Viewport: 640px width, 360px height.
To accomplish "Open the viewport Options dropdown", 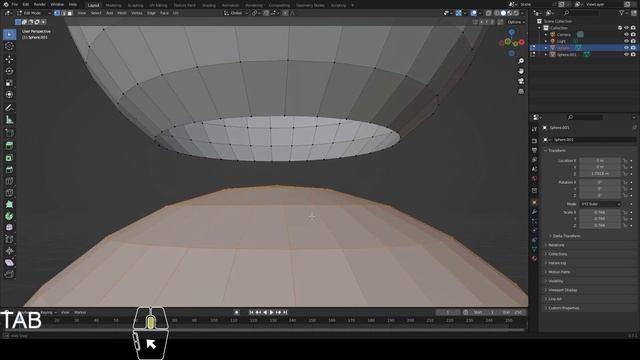I will tap(516, 22).
